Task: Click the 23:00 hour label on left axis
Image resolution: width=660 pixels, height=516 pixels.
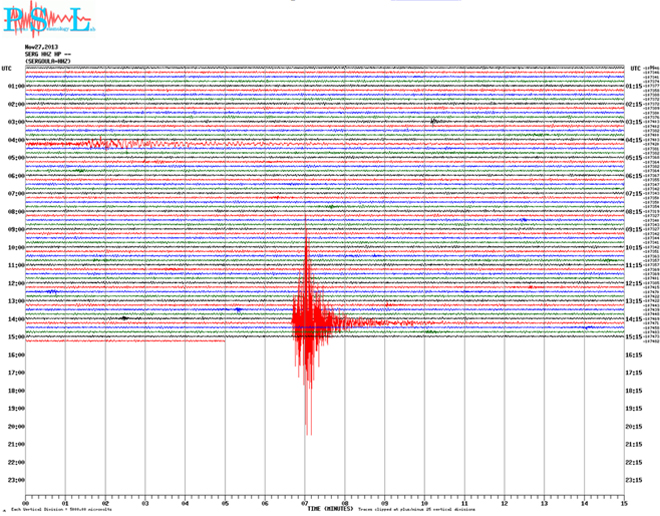Action: coord(15,481)
